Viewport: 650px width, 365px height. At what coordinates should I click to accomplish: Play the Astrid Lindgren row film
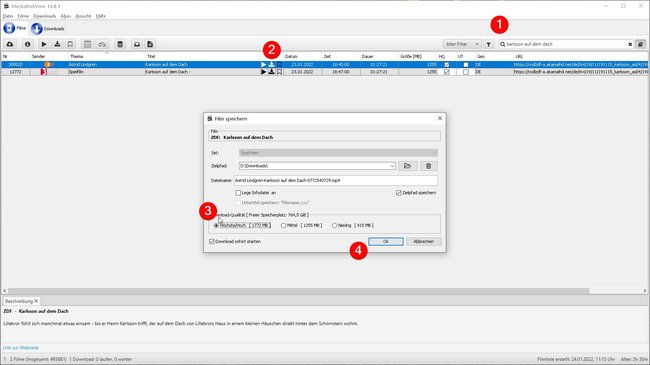[263, 65]
